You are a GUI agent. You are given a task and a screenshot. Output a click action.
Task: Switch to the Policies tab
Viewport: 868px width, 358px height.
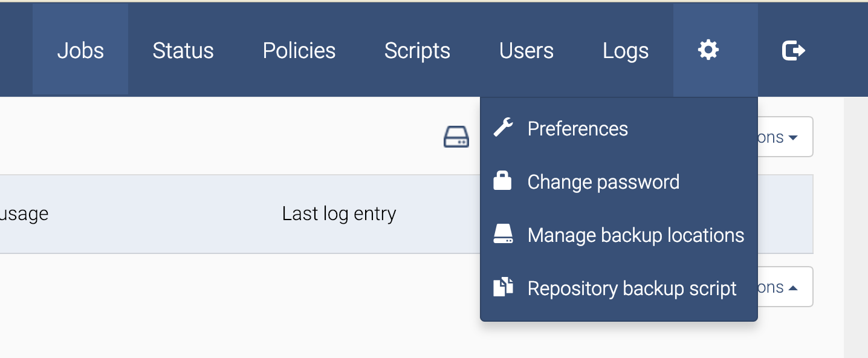coord(299,50)
